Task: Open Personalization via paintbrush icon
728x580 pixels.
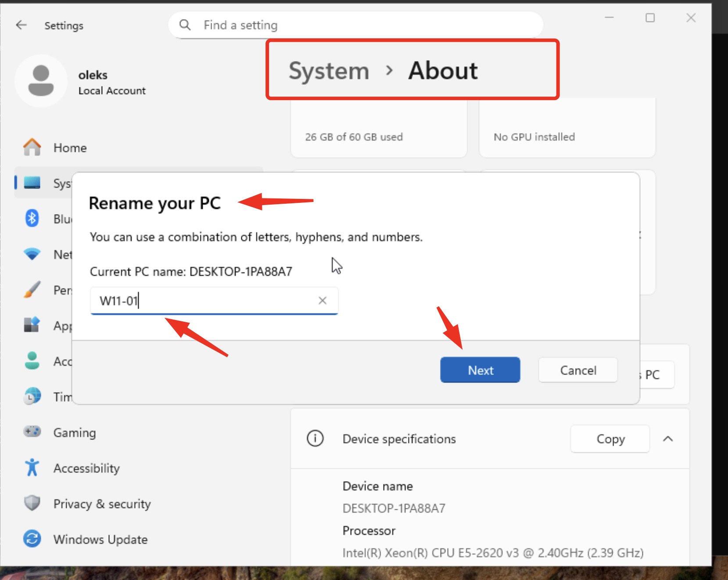Action: click(32, 290)
